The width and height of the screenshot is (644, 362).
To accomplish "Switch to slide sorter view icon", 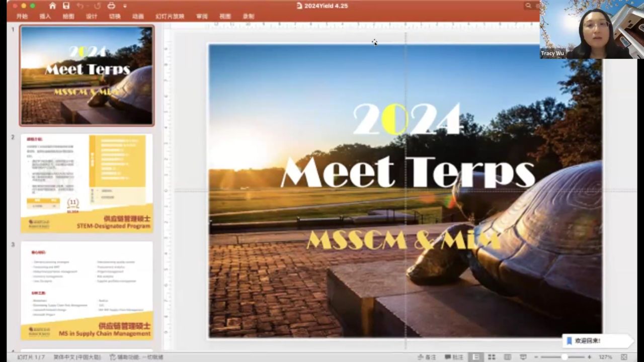I will tap(492, 357).
